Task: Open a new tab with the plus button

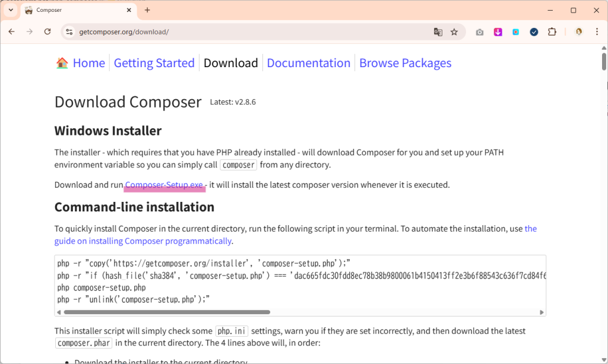Action: [147, 10]
